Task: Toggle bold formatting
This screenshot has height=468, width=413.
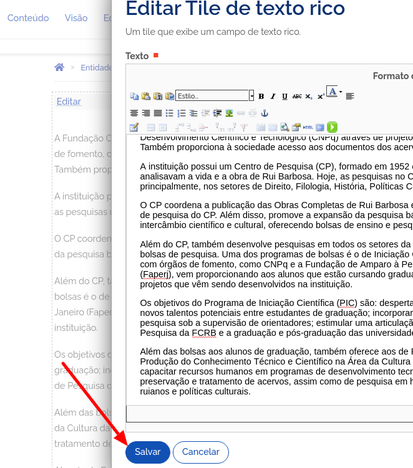Action: point(261,96)
